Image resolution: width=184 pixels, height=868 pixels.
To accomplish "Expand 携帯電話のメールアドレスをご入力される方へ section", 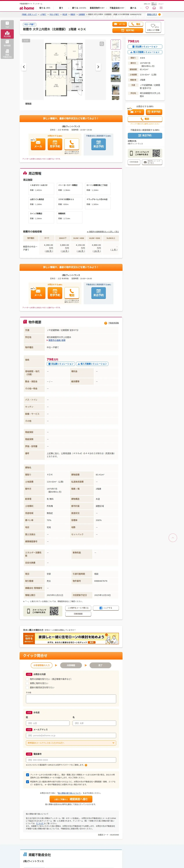I will [x=71, y=743].
